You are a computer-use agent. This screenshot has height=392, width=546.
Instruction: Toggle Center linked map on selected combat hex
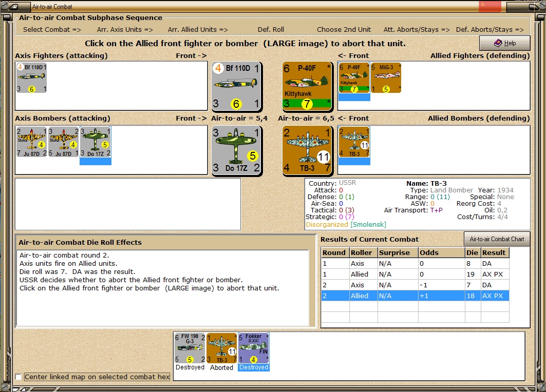click(x=18, y=377)
